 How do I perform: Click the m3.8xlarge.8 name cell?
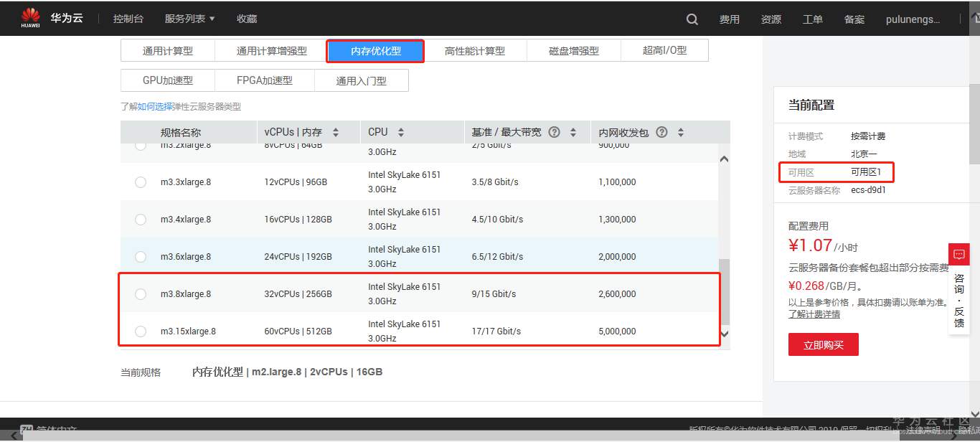186,294
